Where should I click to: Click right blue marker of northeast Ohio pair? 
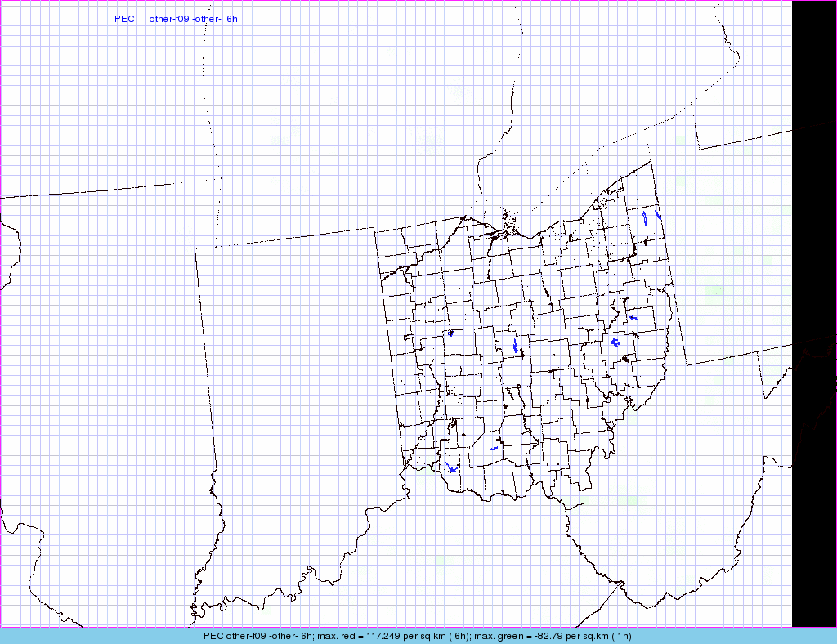657,216
